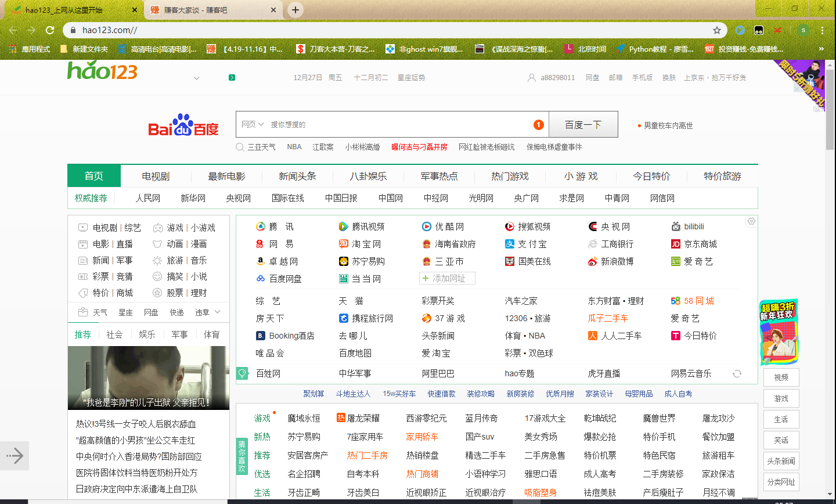Open the 新建文件夹 bookmark folder
The image size is (836, 504).
pos(84,49)
